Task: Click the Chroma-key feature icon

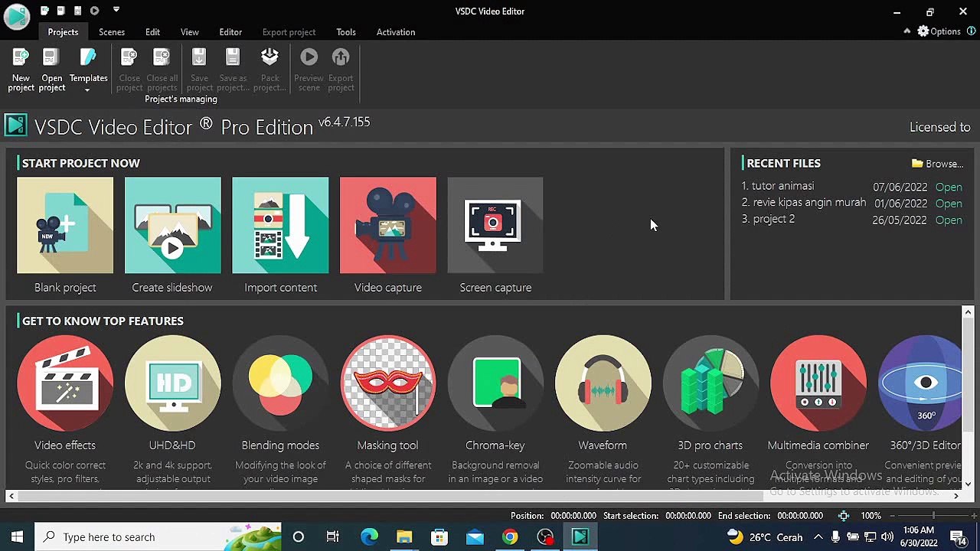Action: point(495,383)
